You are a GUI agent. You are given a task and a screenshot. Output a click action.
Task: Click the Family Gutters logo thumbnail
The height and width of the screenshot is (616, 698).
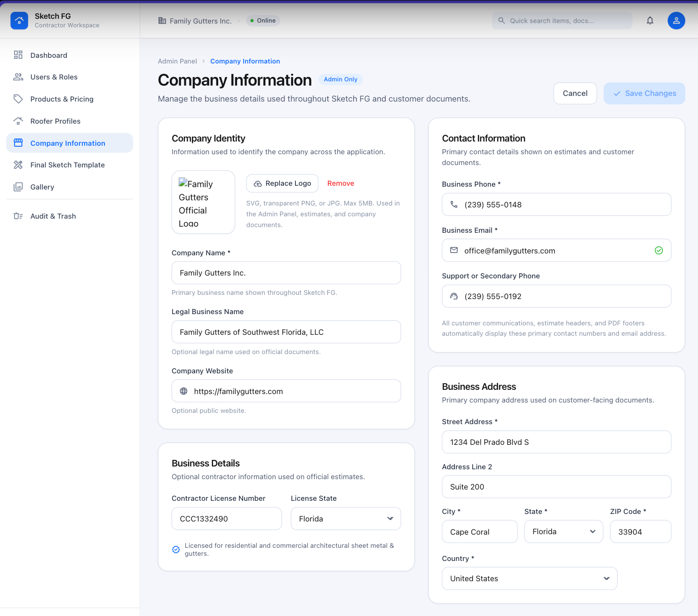[x=203, y=202]
